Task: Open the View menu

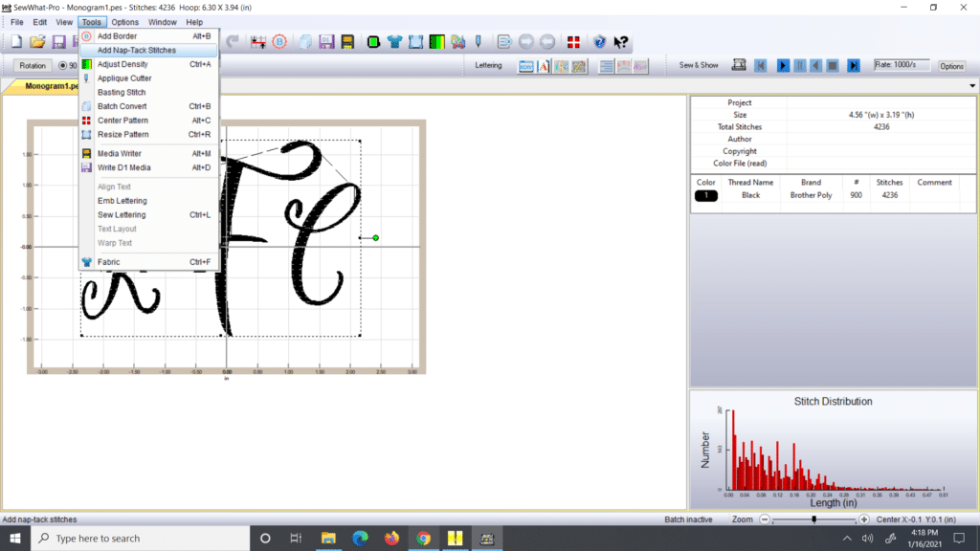Action: 64,22
